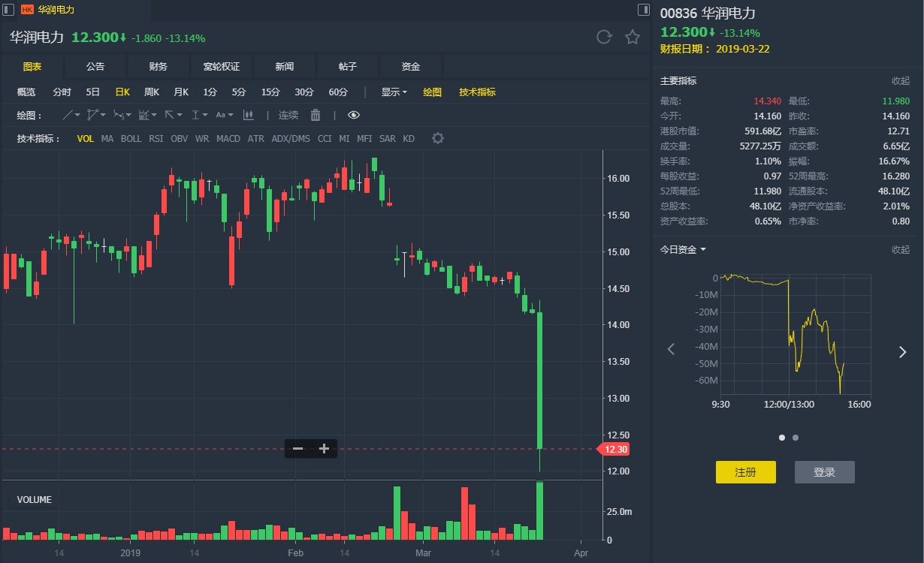The image size is (924, 563).
Task: Click the yellow 注册 button
Action: click(x=745, y=472)
